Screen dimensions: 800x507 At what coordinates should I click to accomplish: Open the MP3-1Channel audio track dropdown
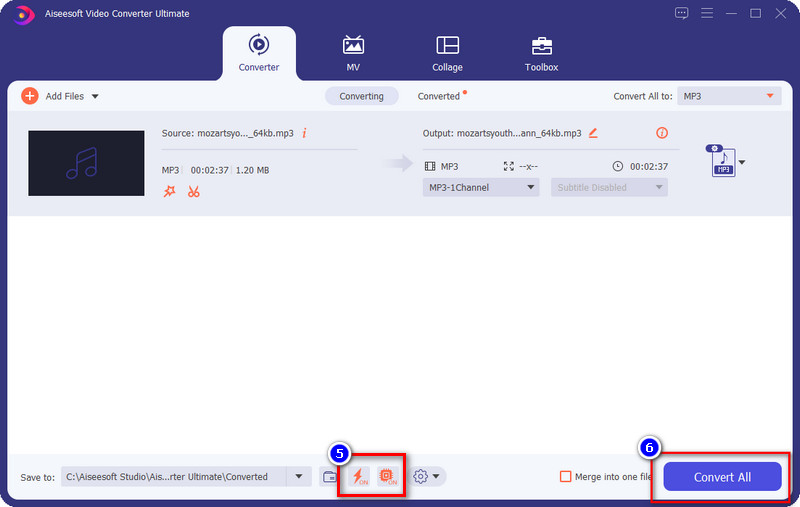(481, 187)
